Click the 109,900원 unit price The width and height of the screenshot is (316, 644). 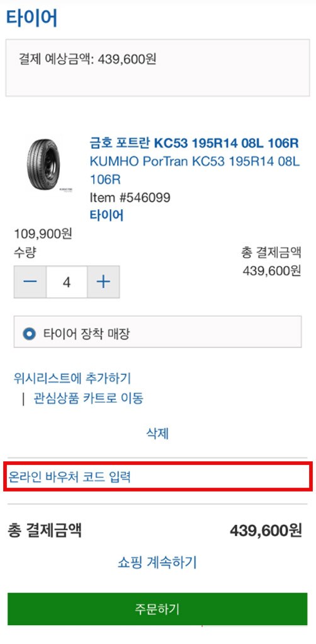tap(43, 234)
